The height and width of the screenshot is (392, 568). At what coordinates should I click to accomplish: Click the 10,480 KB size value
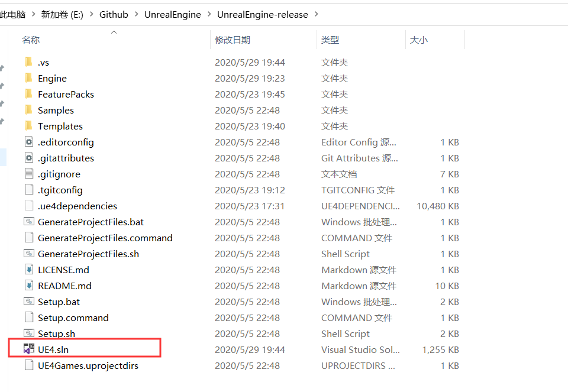tap(438, 206)
